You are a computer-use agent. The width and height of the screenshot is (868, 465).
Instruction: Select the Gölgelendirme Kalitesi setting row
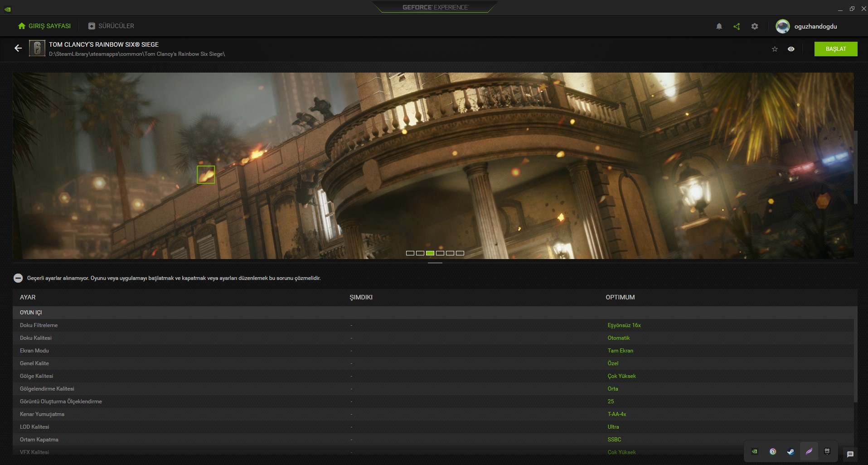pyautogui.click(x=433, y=389)
